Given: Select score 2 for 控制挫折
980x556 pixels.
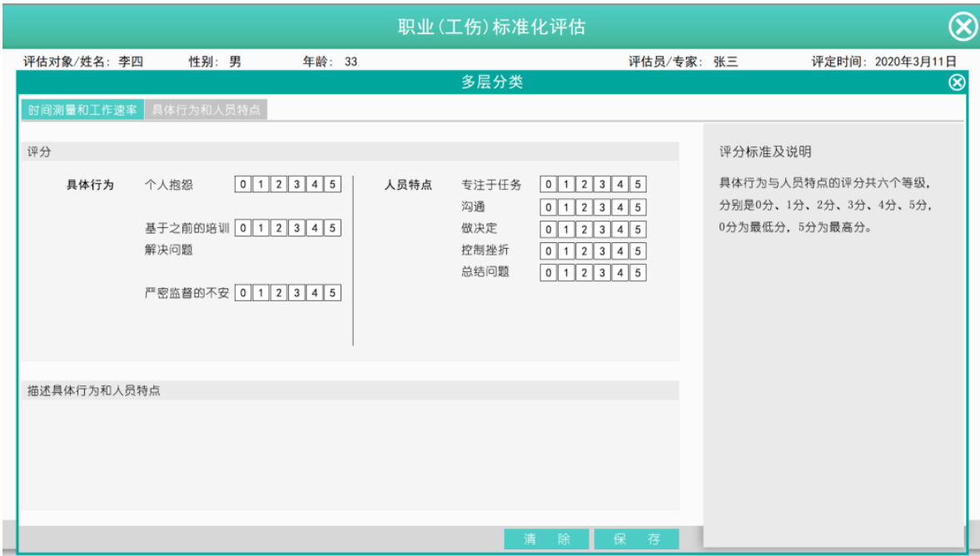Looking at the screenshot, I should 584,251.
